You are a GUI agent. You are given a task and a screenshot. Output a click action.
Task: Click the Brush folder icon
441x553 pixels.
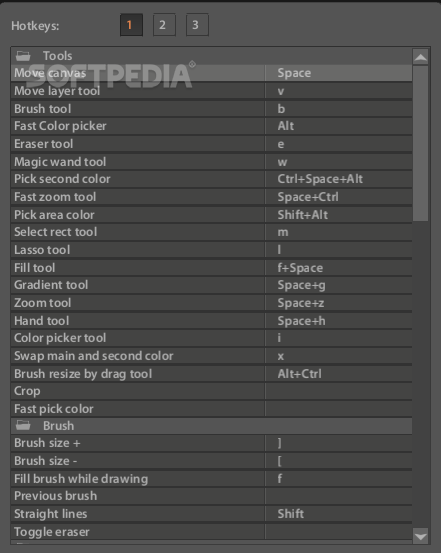point(23,426)
